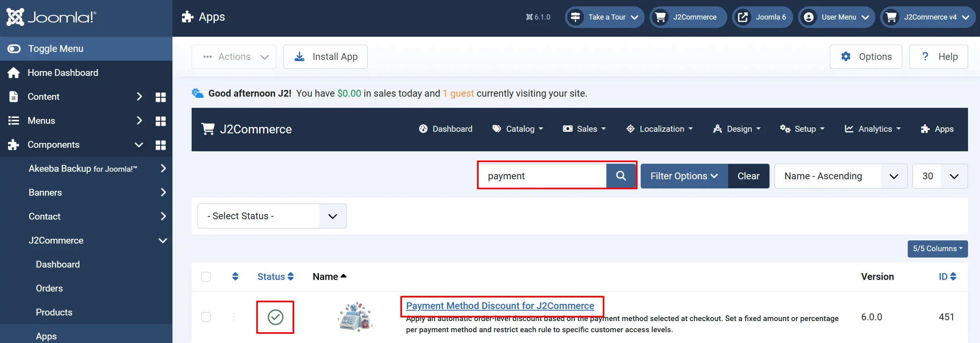Sort the table by Status

pyautogui.click(x=275, y=277)
